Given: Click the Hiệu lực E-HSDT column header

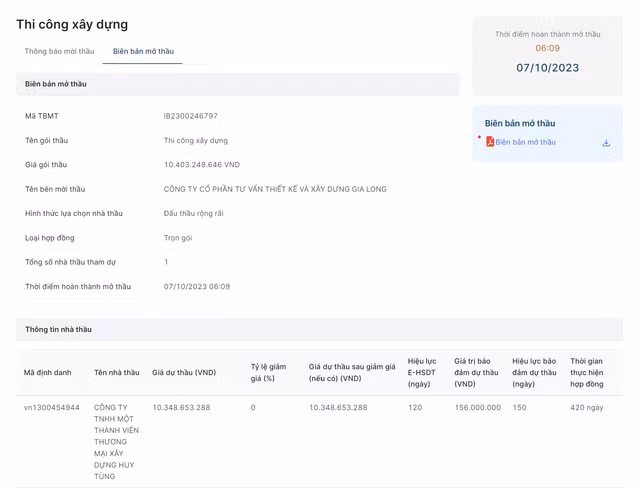Looking at the screenshot, I should (422, 373).
